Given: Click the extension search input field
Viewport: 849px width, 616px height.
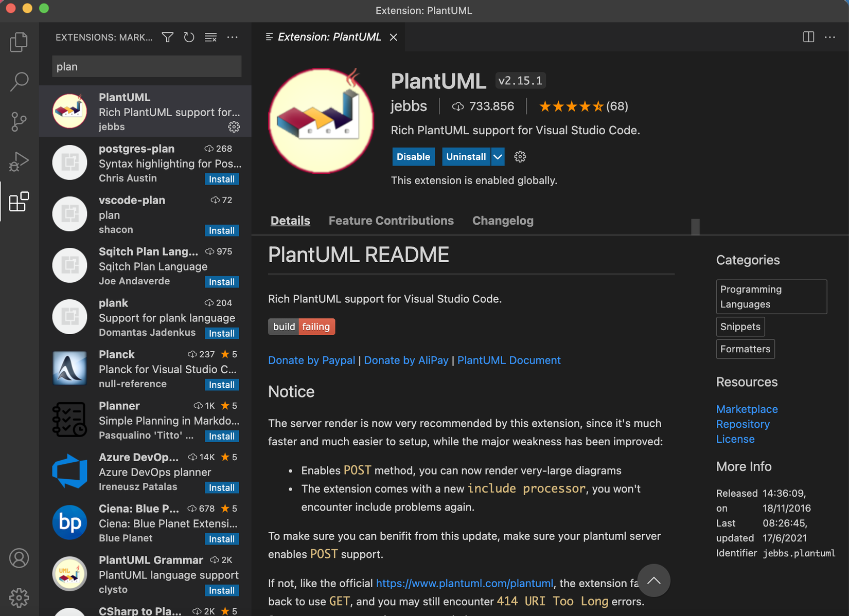Looking at the screenshot, I should coord(146,66).
